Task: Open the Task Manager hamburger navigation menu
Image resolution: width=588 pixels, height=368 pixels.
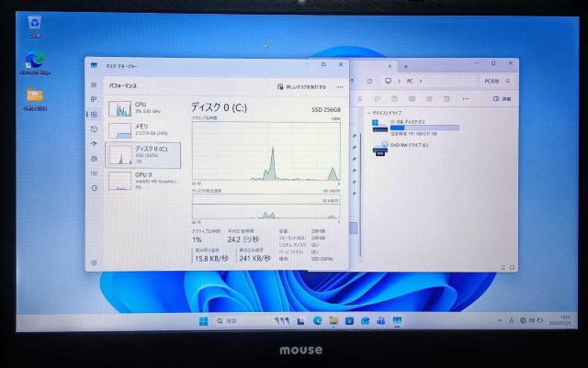Action: tap(94, 84)
